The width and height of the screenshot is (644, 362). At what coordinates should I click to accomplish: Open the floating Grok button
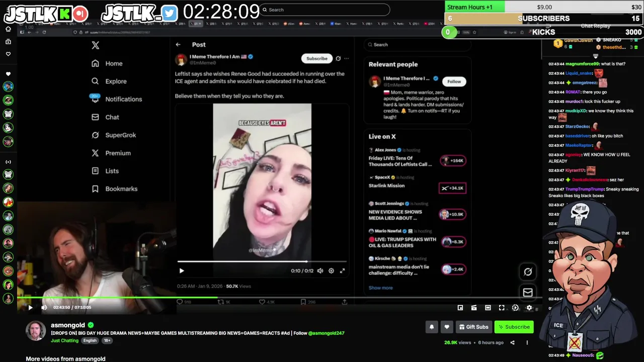pos(528,271)
